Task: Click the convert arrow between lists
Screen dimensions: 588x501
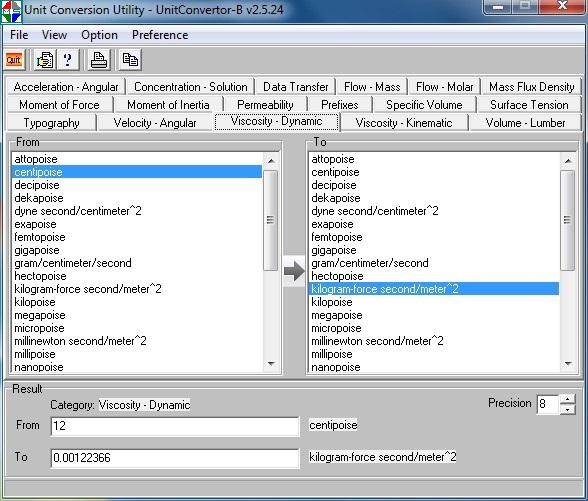Action: tap(294, 271)
